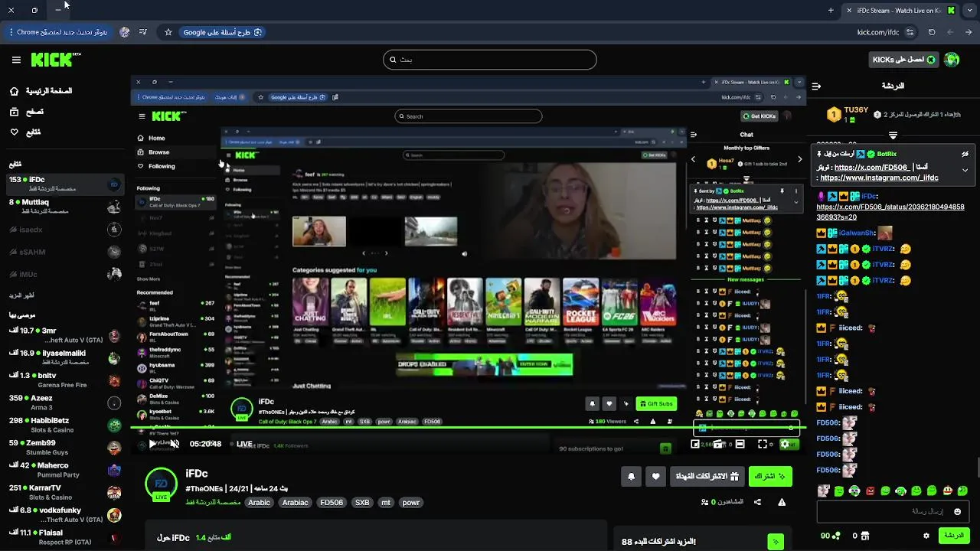Click the green subscribe icon on the subscriptions goal card
The width and height of the screenshot is (980, 551).
776,542
